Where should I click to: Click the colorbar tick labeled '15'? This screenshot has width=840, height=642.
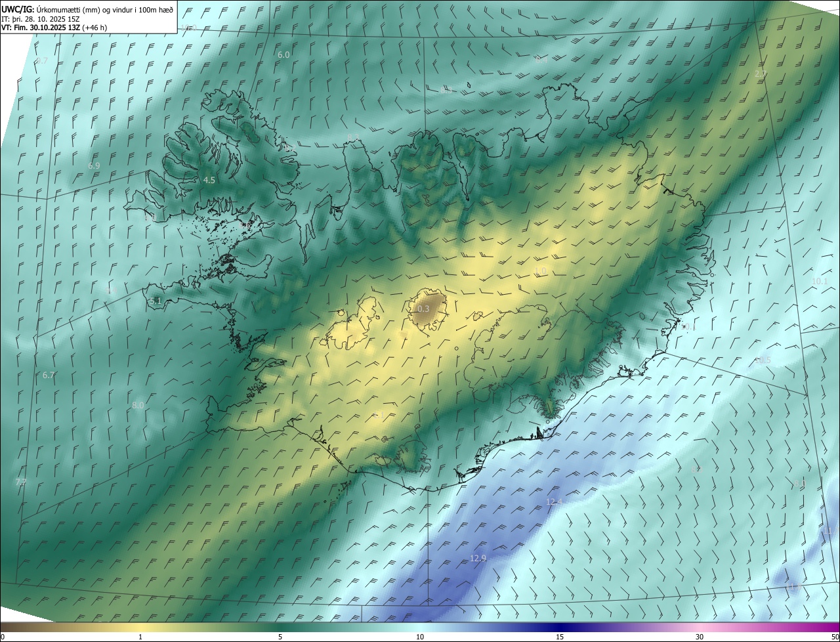coord(560,637)
